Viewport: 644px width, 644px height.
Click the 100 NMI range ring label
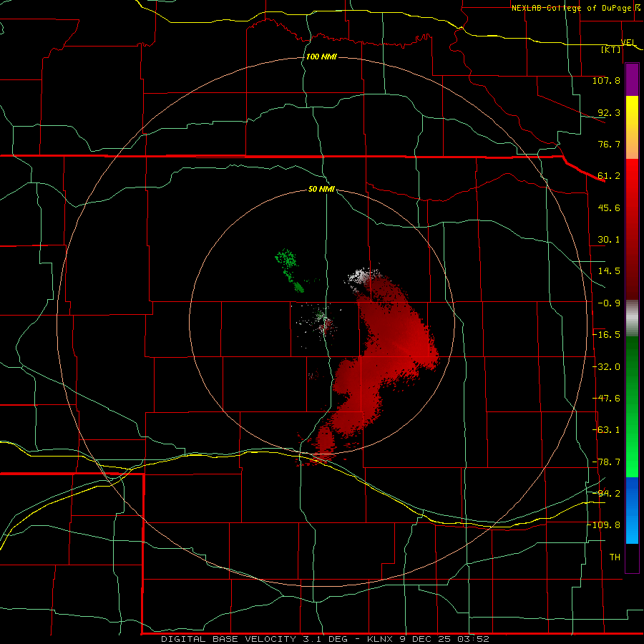coord(321,57)
